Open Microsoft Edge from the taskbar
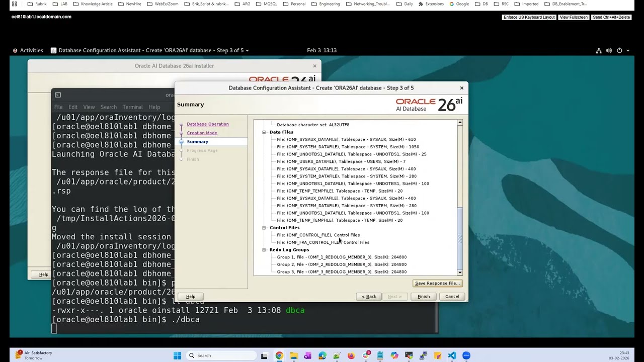This screenshot has width=644, height=362. pos(323,355)
